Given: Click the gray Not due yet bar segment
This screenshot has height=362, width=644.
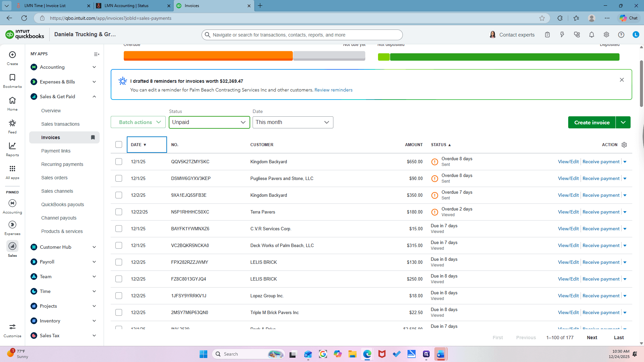Looking at the screenshot, I should pyautogui.click(x=329, y=56).
